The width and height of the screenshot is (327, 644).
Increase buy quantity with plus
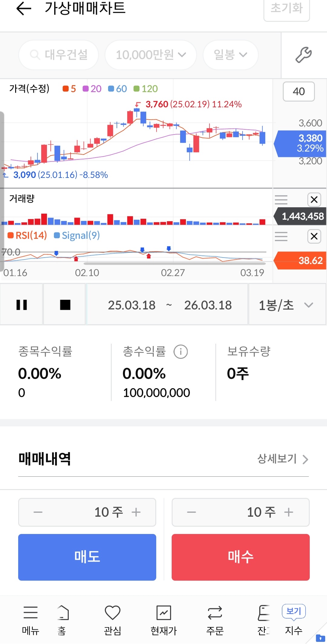[x=289, y=512]
